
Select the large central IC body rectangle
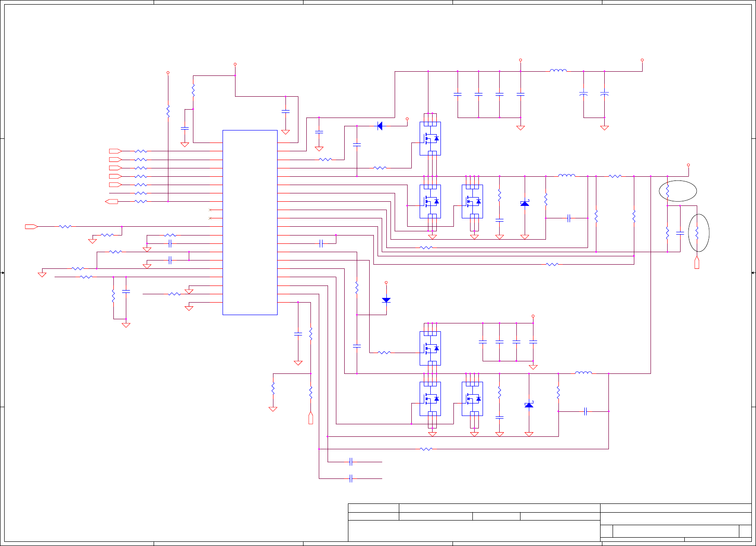[x=250, y=223]
